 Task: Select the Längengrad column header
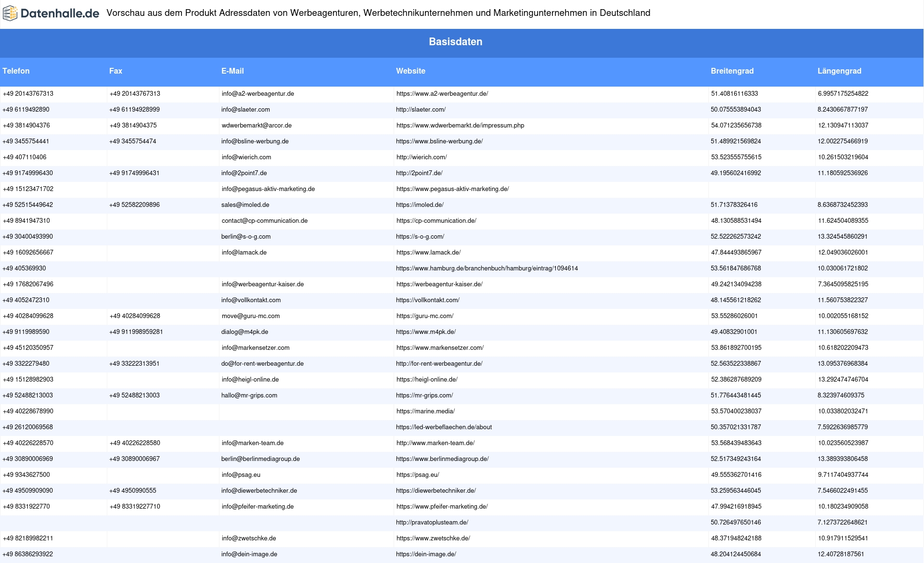point(839,71)
